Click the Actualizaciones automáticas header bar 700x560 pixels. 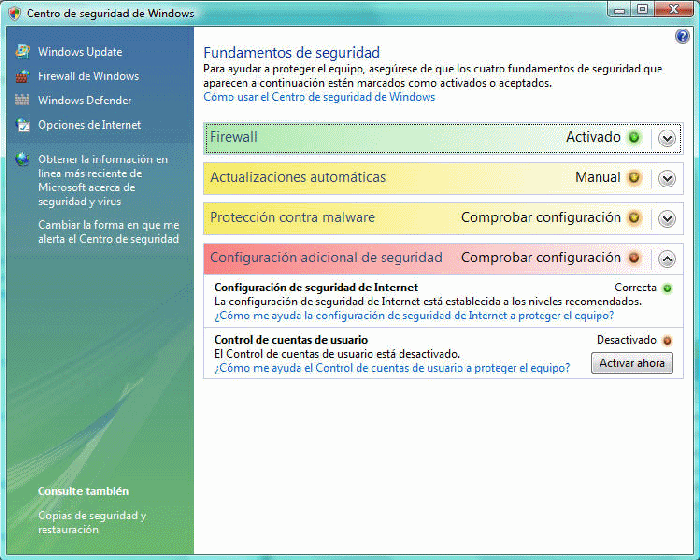[x=443, y=179]
